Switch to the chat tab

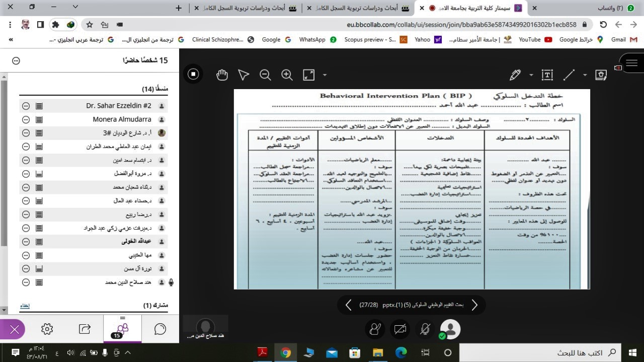[160, 329]
